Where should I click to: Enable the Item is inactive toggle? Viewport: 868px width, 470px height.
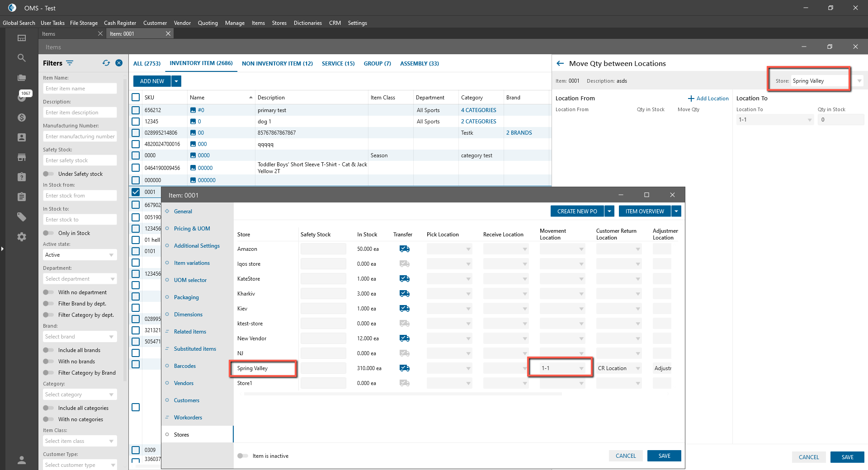[x=243, y=456]
